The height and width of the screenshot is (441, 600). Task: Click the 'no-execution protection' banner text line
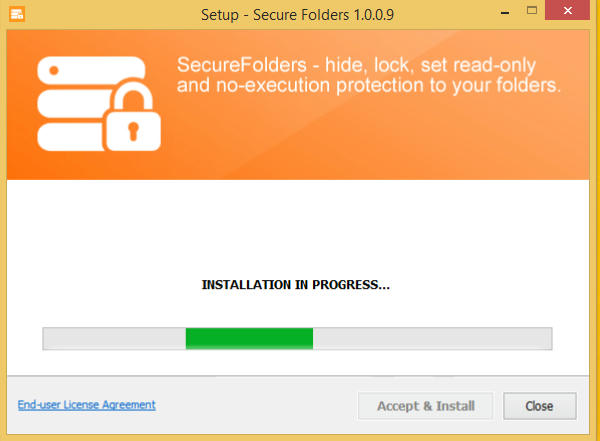click(368, 85)
